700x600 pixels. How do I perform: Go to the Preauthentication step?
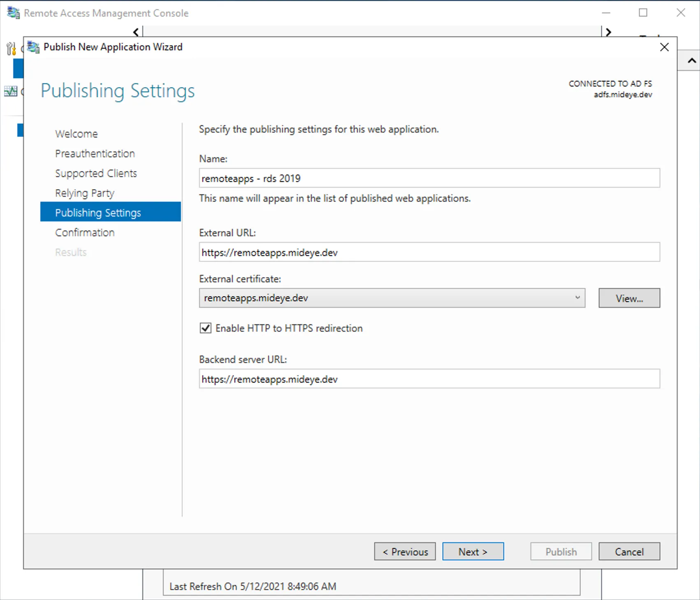pos(95,153)
